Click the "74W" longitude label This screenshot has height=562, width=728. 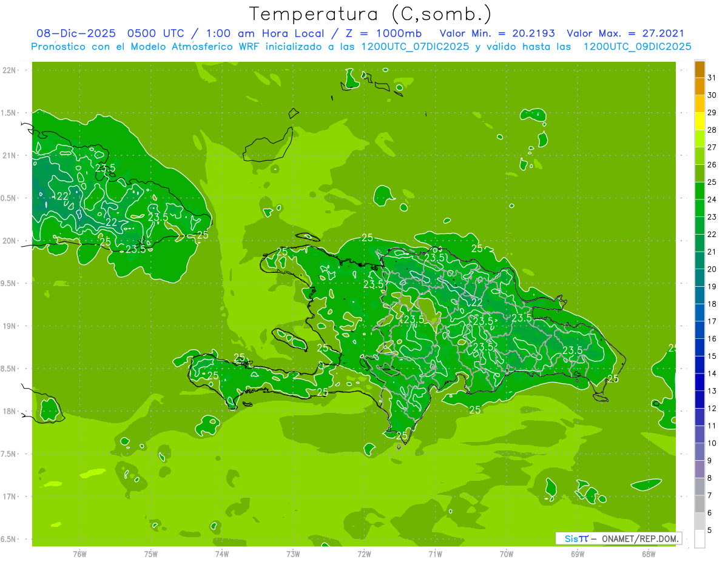coord(222,554)
